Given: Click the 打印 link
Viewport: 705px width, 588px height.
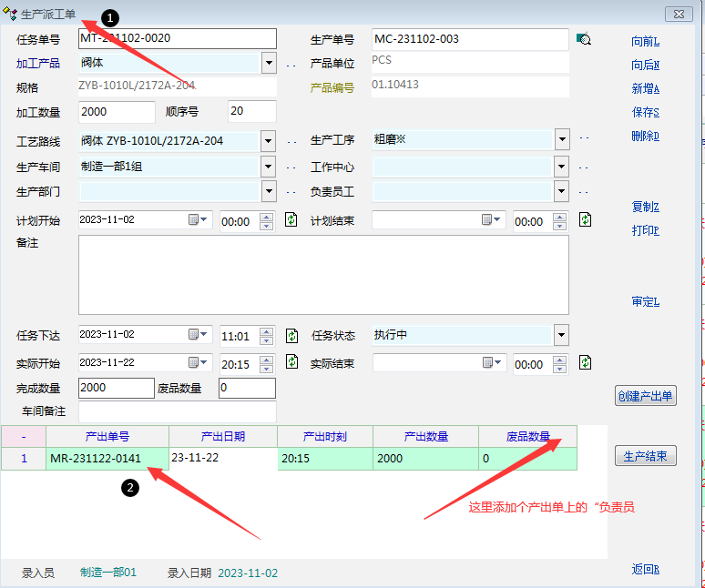Looking at the screenshot, I should [645, 230].
